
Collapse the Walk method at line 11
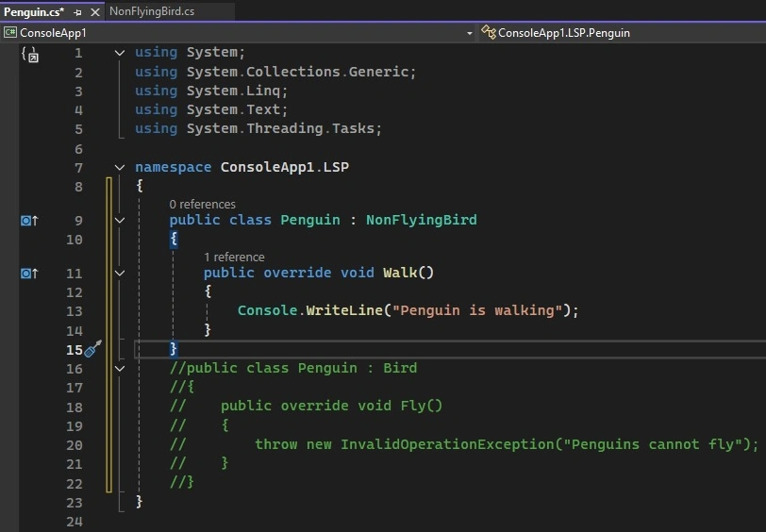[x=120, y=274]
